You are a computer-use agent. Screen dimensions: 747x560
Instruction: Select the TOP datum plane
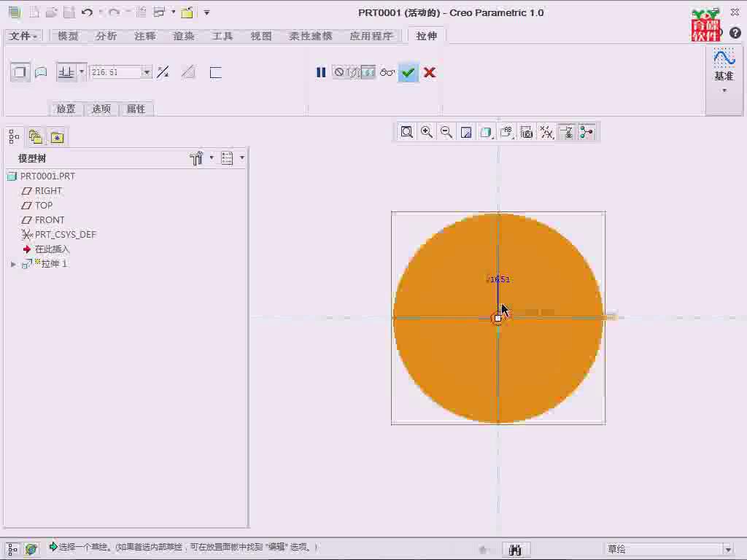coord(37,206)
